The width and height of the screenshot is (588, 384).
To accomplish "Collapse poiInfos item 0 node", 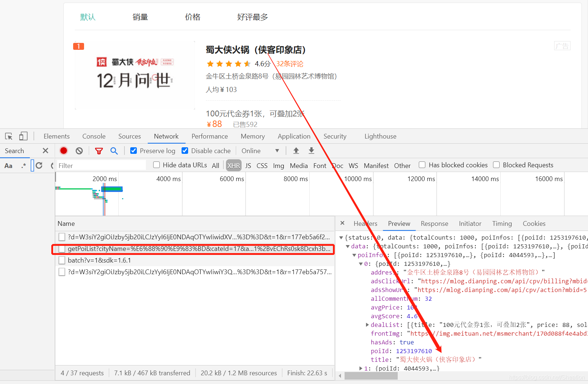I will [x=361, y=264].
